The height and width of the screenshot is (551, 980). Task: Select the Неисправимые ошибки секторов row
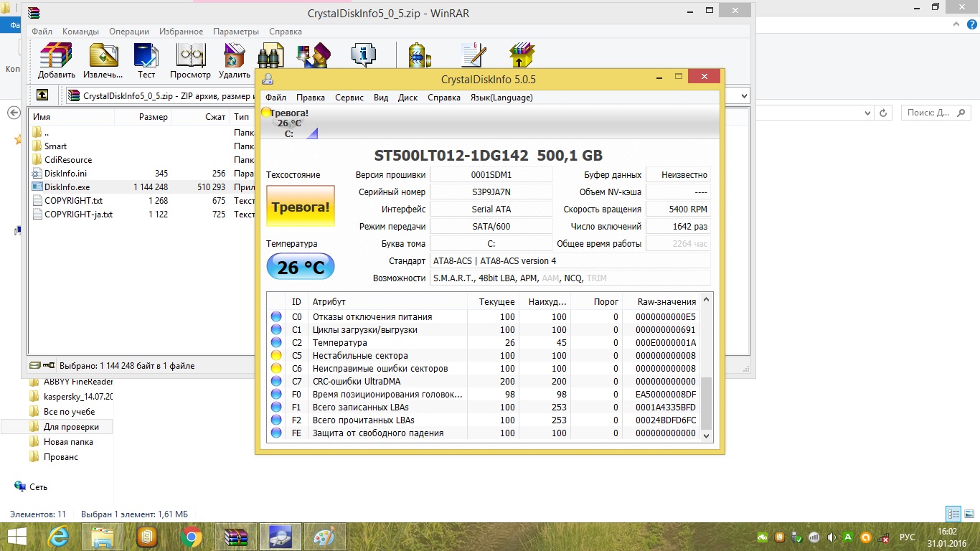[484, 369]
